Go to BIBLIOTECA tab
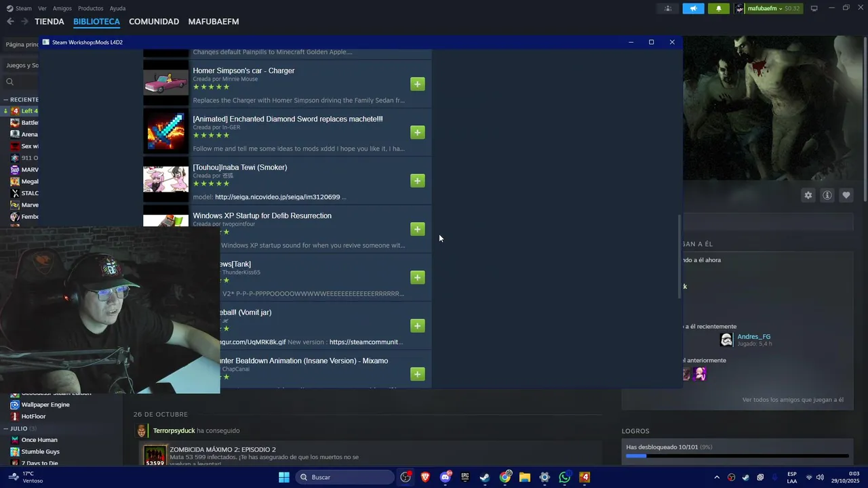The width and height of the screenshot is (868, 488). click(96, 22)
